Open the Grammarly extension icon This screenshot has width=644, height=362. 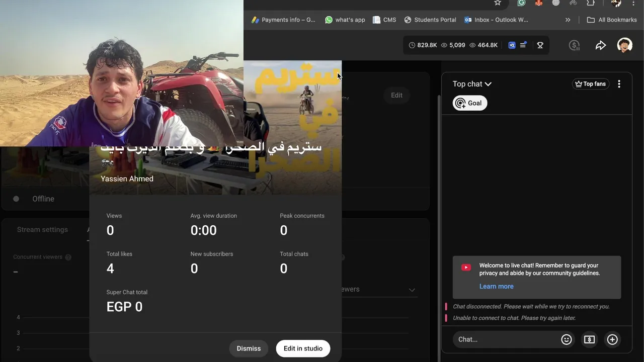click(522, 3)
